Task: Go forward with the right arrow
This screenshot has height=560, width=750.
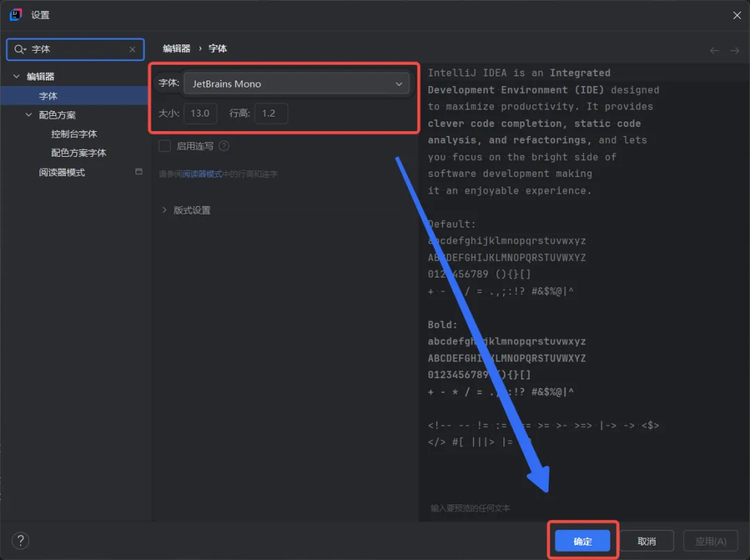Action: tap(735, 51)
